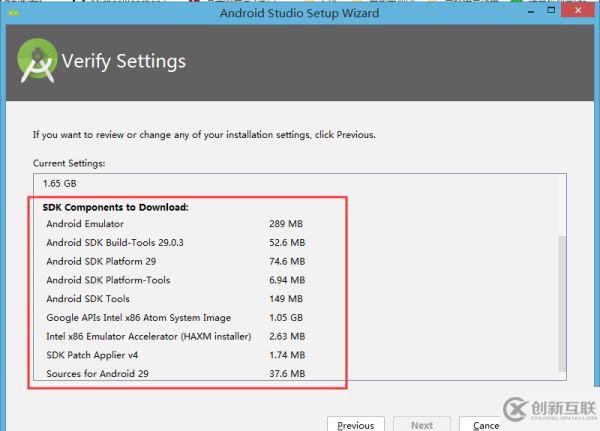
Task: Maximize the Setup Wizard window
Action: pyautogui.click(x=551, y=10)
